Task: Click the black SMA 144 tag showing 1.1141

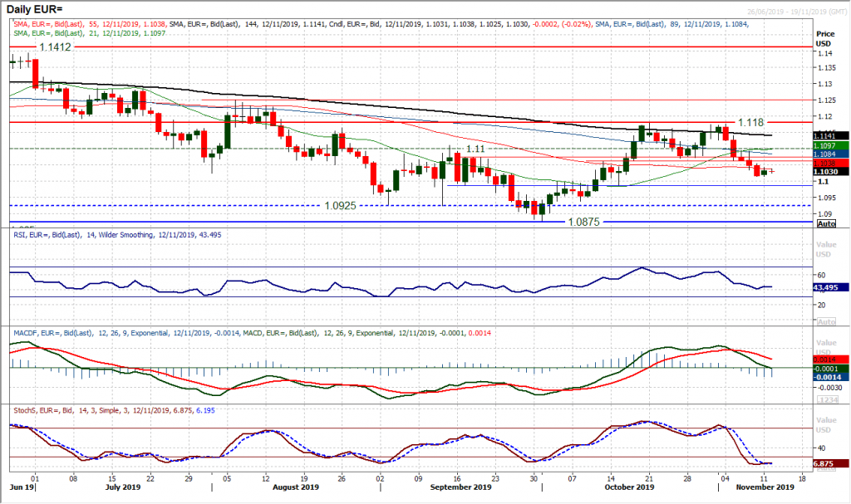Action: coord(825,136)
